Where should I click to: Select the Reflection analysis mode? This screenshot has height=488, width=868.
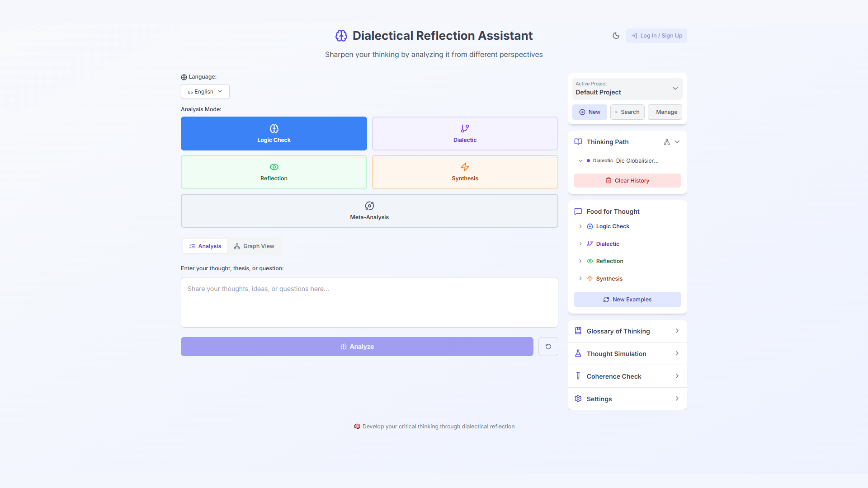[274, 172]
